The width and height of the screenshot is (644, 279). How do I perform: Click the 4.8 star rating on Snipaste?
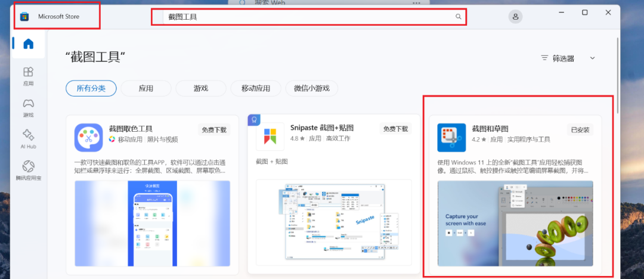[298, 138]
